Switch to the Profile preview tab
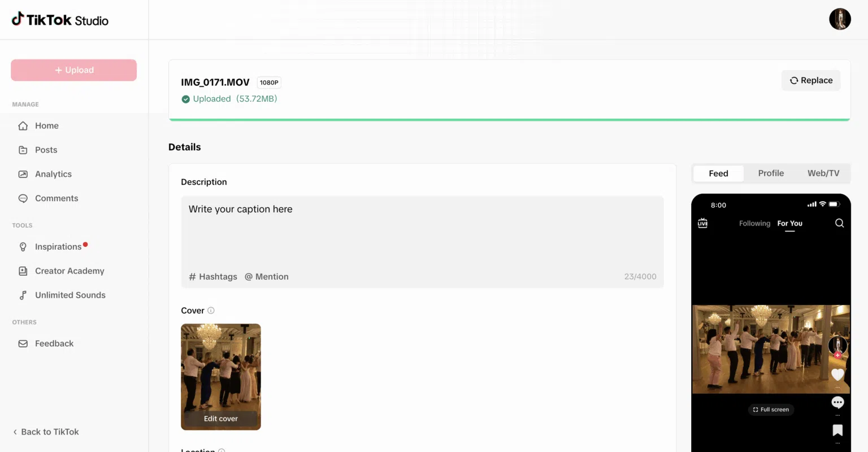The width and height of the screenshot is (868, 452). [771, 173]
